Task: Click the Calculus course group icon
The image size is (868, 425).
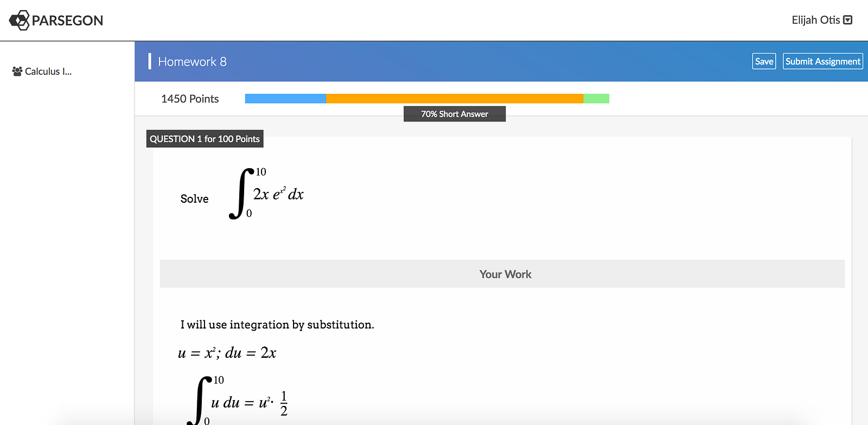Action: [x=17, y=72]
